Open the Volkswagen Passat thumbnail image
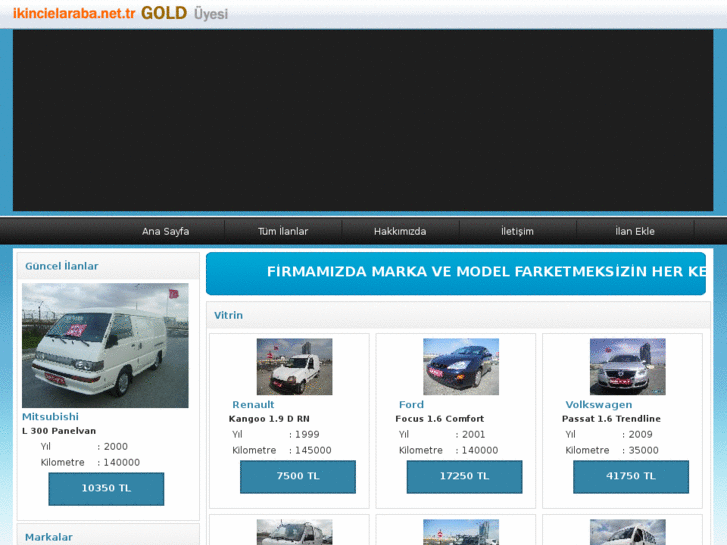The height and width of the screenshot is (545, 727). (627, 366)
